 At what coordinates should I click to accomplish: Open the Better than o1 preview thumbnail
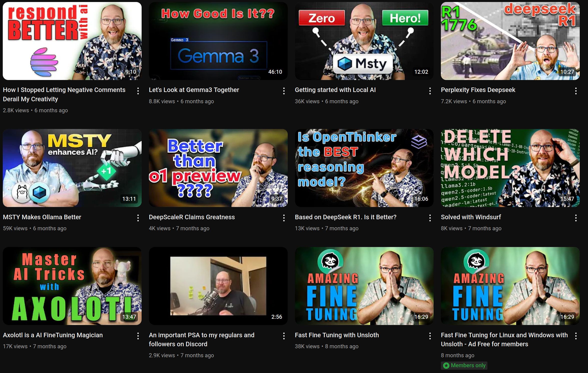coord(218,168)
